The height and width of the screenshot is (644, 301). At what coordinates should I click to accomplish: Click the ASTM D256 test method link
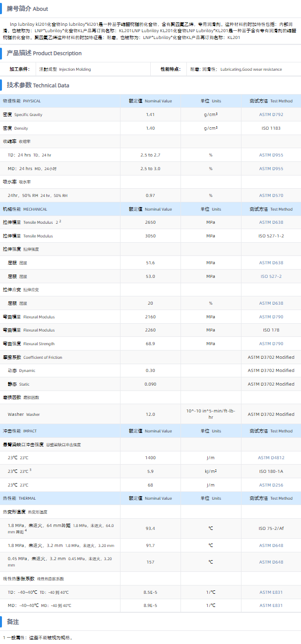(271, 485)
